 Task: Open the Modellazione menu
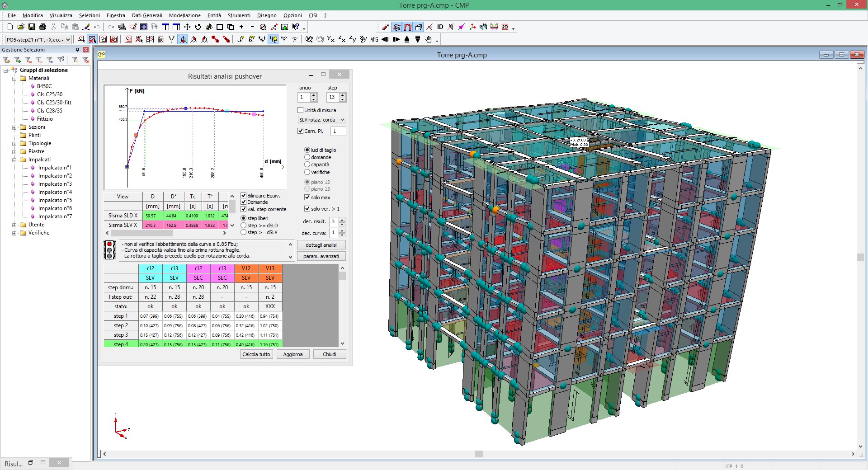184,15
